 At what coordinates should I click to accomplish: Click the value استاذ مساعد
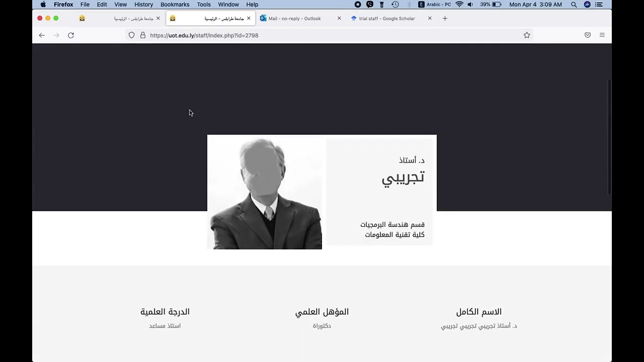coord(165,326)
